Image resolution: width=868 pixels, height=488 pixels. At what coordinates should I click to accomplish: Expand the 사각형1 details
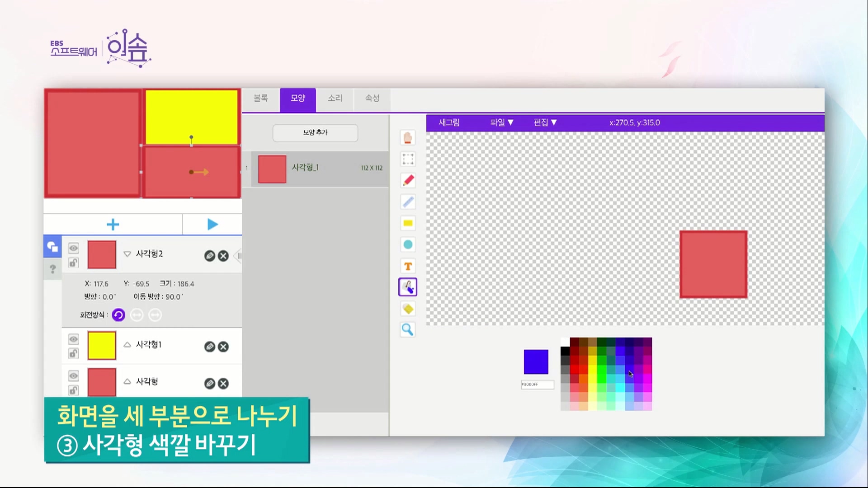127,345
